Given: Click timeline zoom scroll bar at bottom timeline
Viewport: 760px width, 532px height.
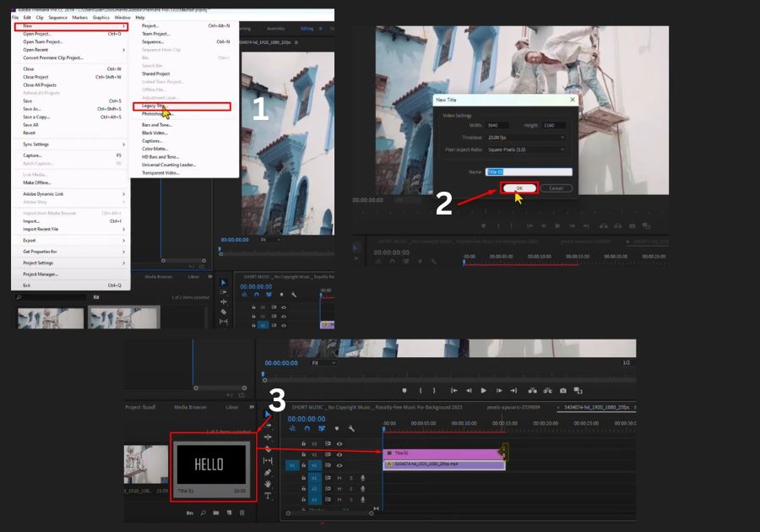Looking at the screenshot, I should coord(329,513).
